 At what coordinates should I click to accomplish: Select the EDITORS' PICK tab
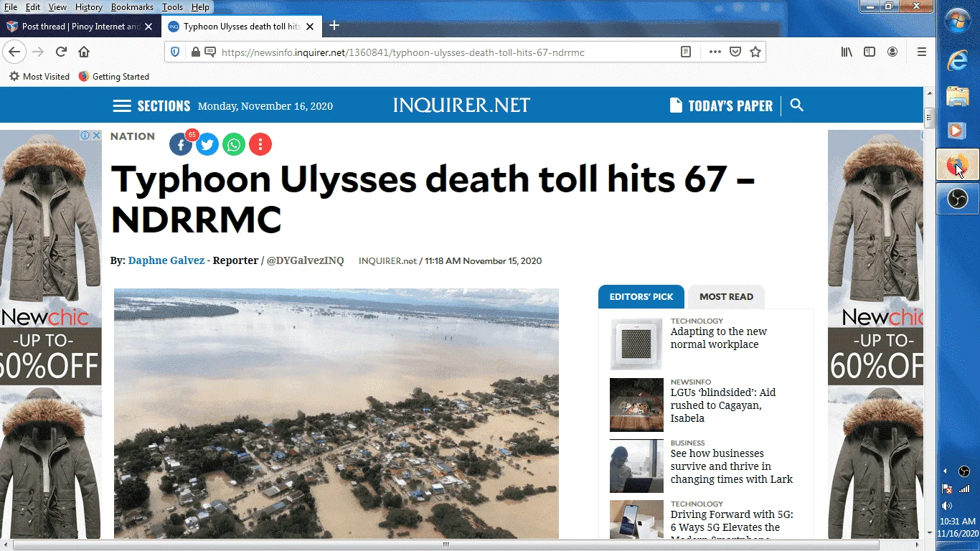tap(641, 296)
